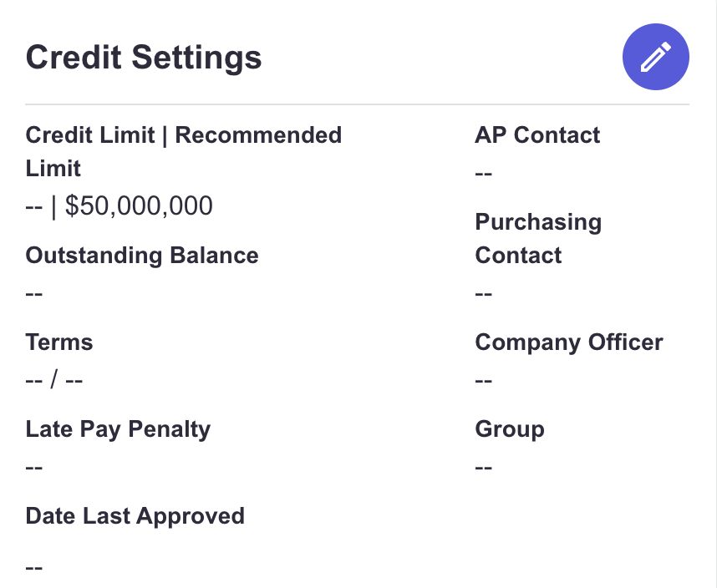Image resolution: width=717 pixels, height=588 pixels.
Task: Click the Terms label
Action: pos(59,342)
